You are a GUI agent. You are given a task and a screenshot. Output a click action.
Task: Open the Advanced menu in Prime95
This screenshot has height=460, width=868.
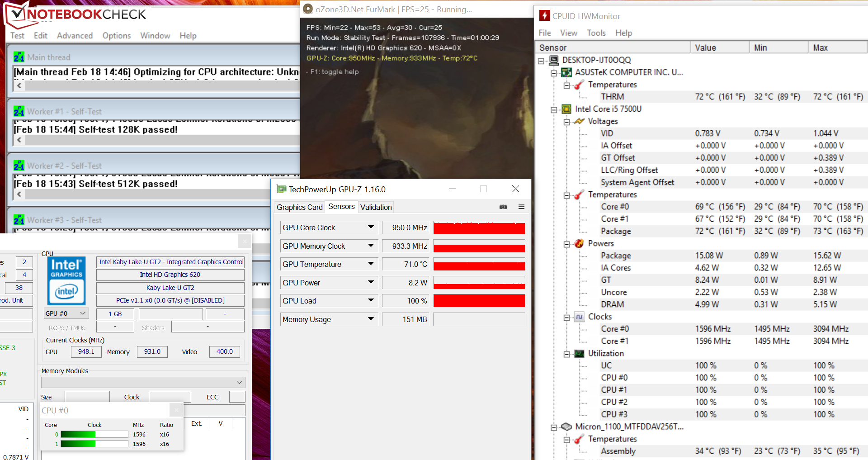(75, 35)
